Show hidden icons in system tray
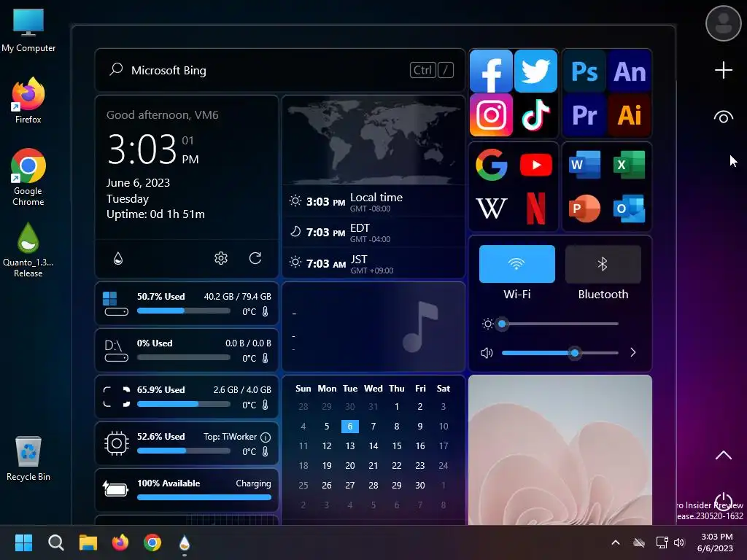This screenshot has width=747, height=560. (616, 542)
